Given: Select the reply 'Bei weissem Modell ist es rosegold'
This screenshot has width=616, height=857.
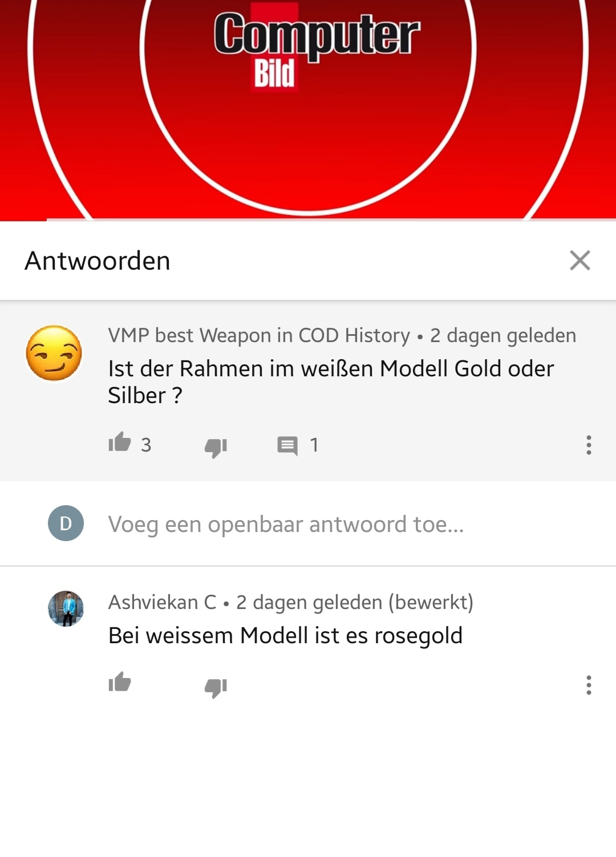Looking at the screenshot, I should (285, 636).
